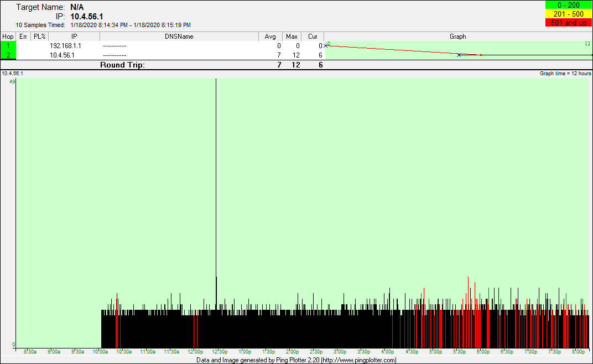Open the pingplotter.com link in footer
This screenshot has width=593, height=364.
coord(358,360)
